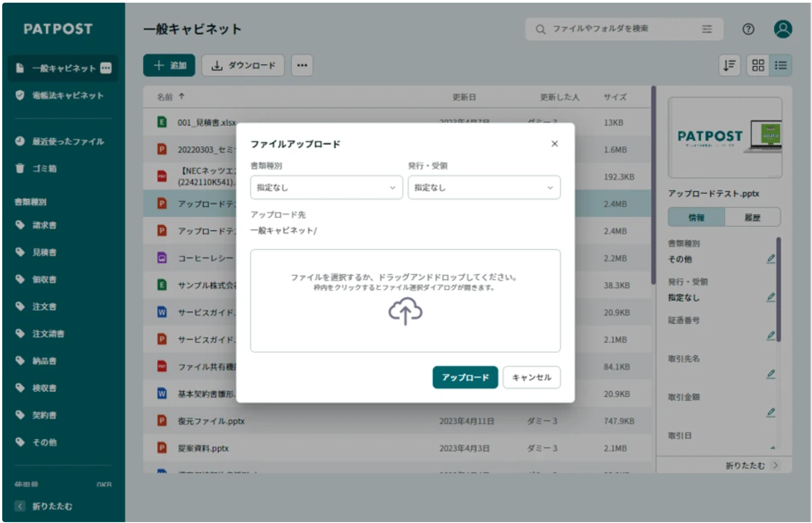Close the ファイルアップロード dialog
Image resolution: width=812 pixels, height=523 pixels.
click(554, 144)
